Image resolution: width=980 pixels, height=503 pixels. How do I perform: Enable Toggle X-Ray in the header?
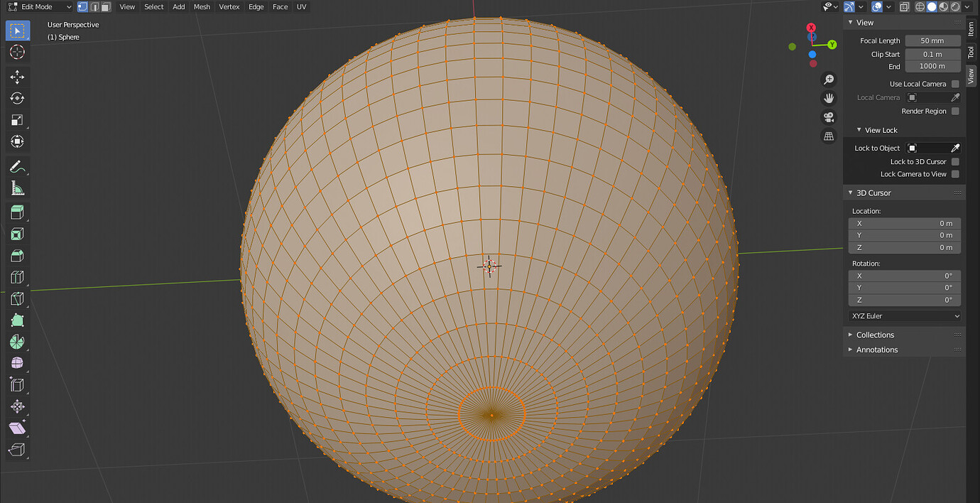pos(904,6)
